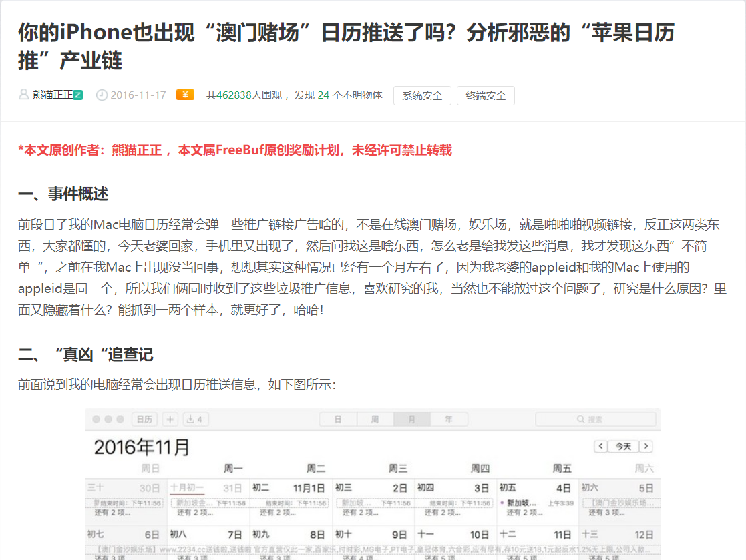Click the date 2016-11-17
746x560 pixels.
138,95
